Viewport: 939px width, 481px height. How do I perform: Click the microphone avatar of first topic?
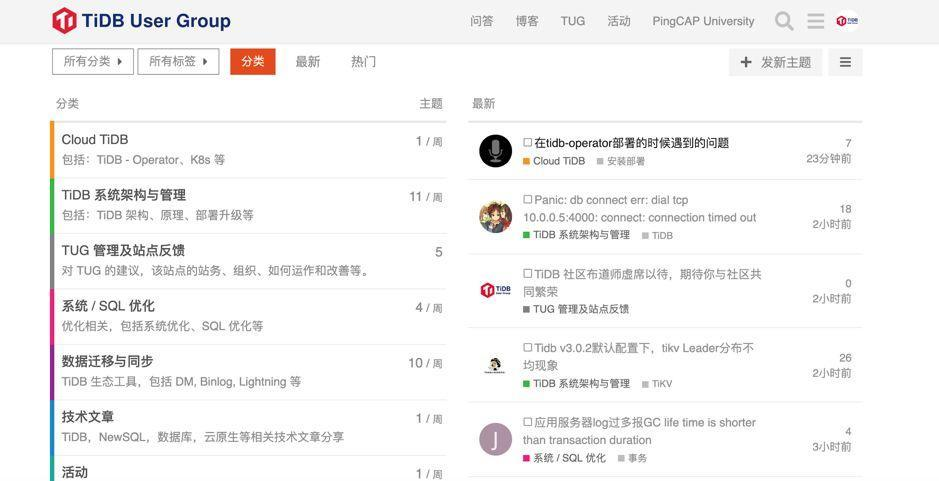pyautogui.click(x=495, y=151)
